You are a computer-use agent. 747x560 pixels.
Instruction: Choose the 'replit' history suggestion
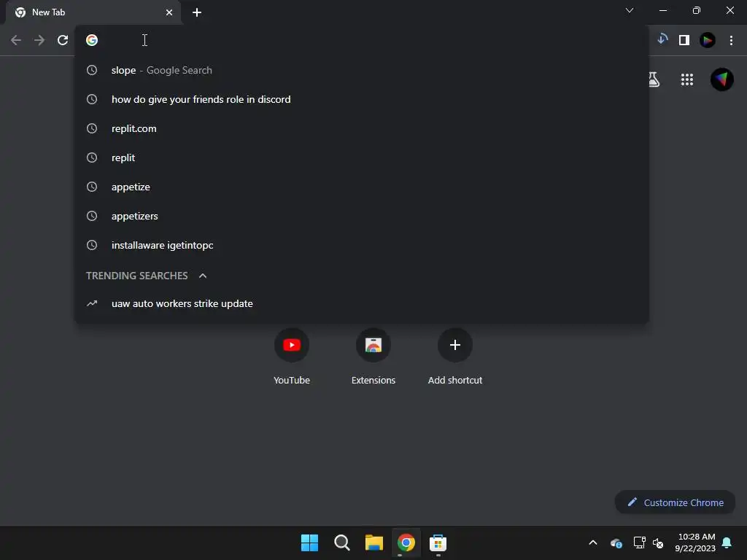(x=362, y=157)
